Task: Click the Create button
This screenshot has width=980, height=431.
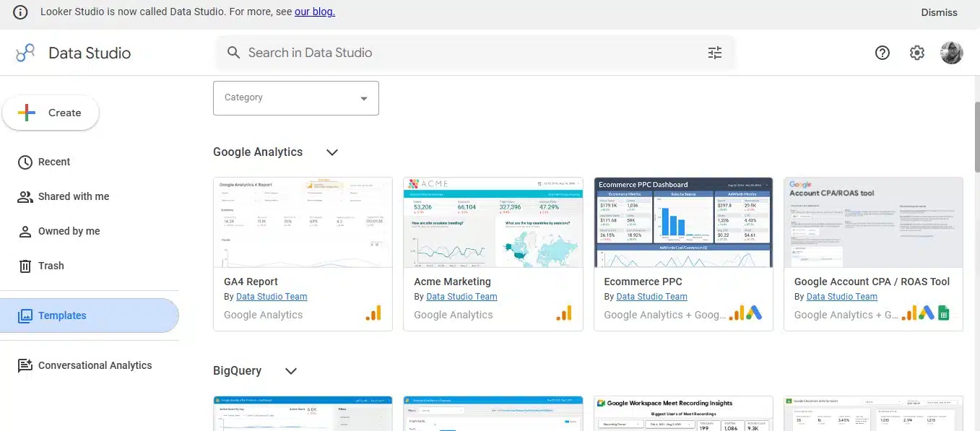Action: click(51, 113)
